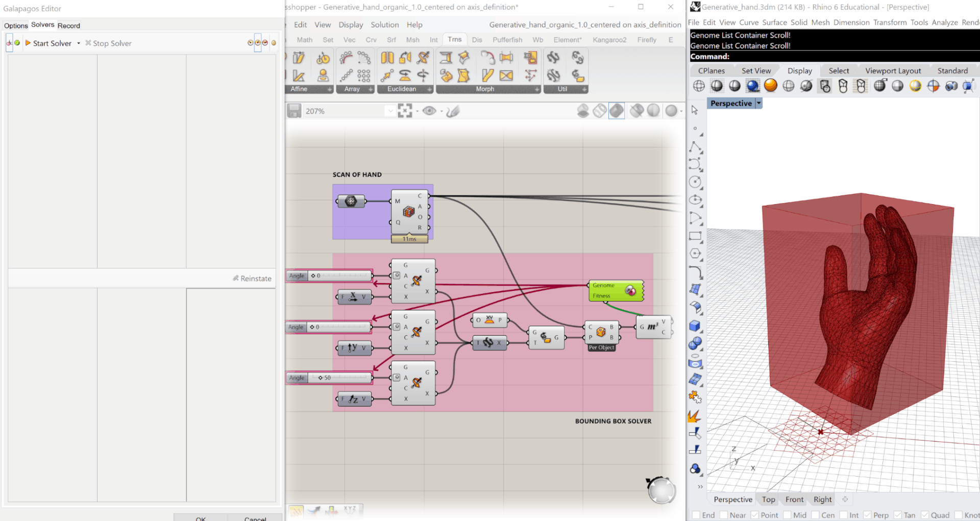Viewport: 980px width, 521px height.
Task: Disable the Perp object snap checkbox
Action: (868, 515)
